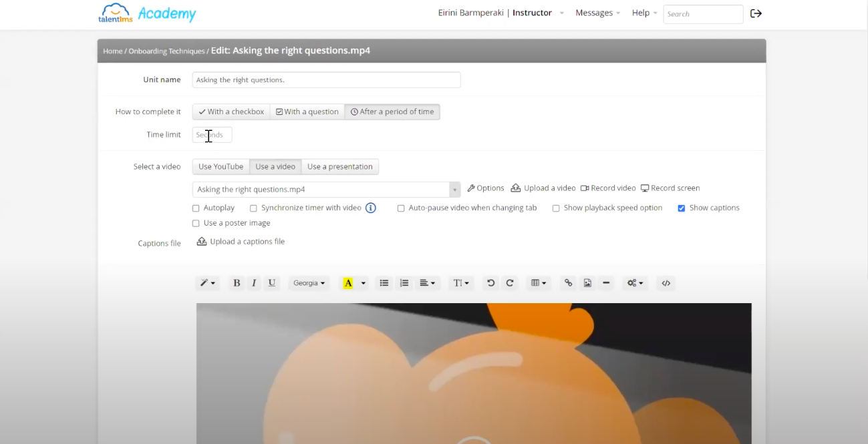
Task: Click the video preview thumbnail in editor
Action: pyautogui.click(x=474, y=373)
